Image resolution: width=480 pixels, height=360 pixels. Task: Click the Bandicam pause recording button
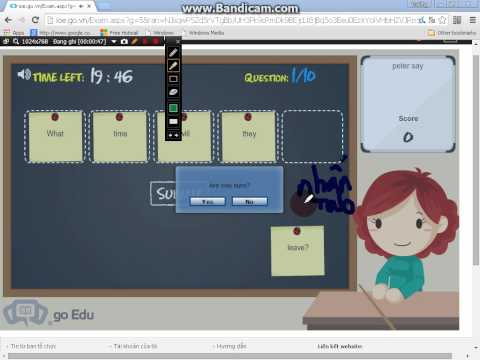[145, 41]
